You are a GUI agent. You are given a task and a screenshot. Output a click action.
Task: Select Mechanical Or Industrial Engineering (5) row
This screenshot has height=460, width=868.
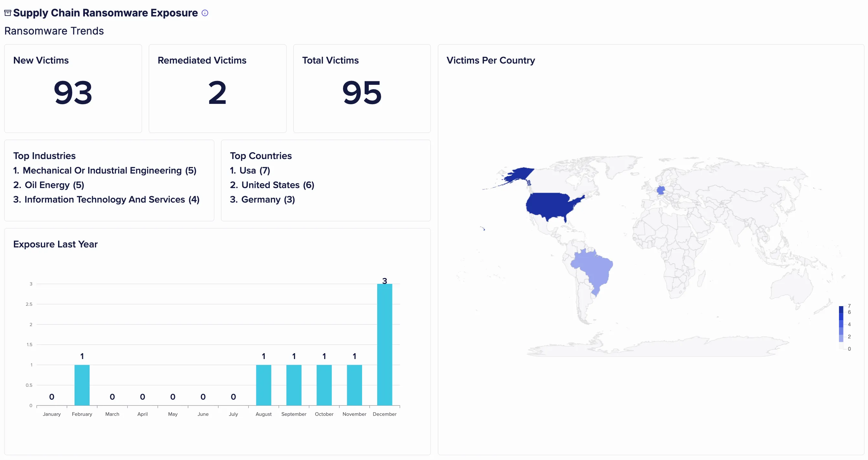pyautogui.click(x=105, y=170)
